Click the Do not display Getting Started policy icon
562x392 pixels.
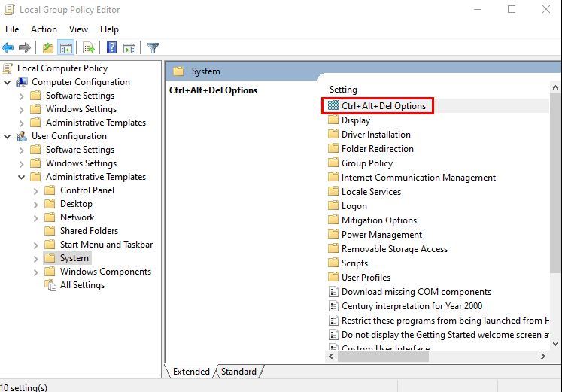pos(333,335)
